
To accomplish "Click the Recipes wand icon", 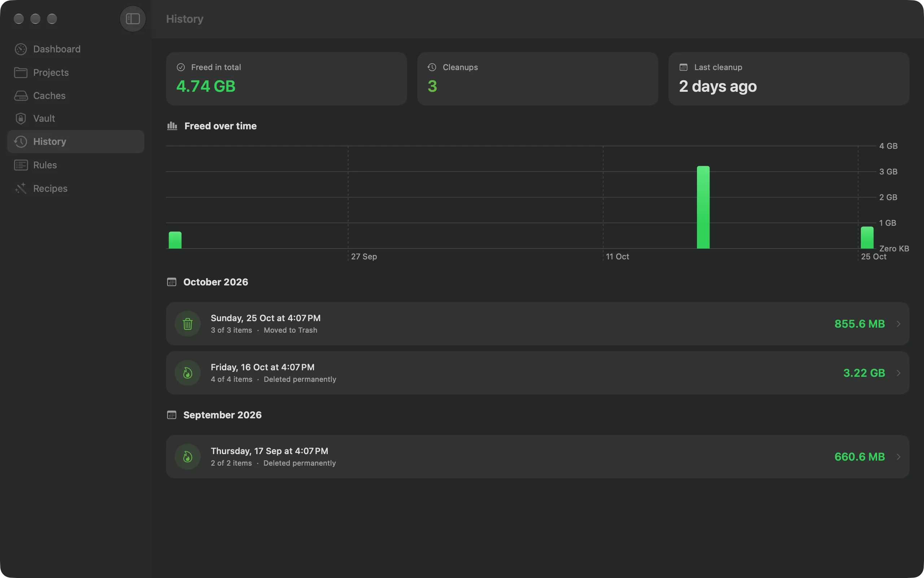I will 21,189.
